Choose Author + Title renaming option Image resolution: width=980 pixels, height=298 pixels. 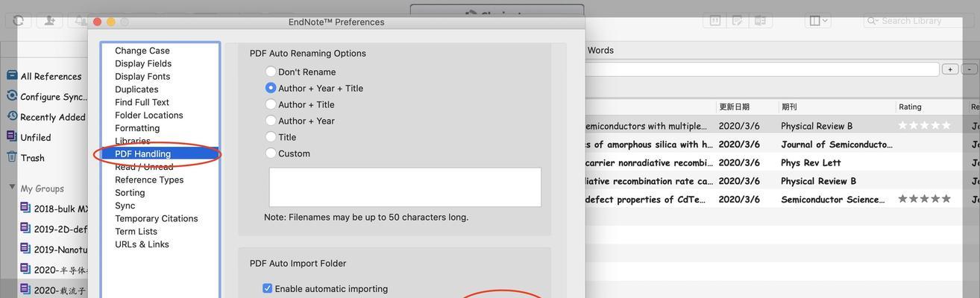[x=271, y=104]
